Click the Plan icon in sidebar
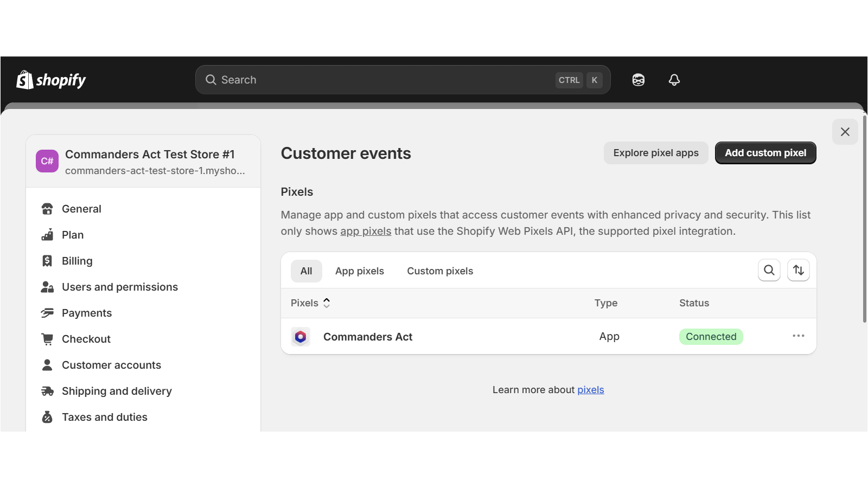Viewport: 868px width, 488px height. [47, 235]
